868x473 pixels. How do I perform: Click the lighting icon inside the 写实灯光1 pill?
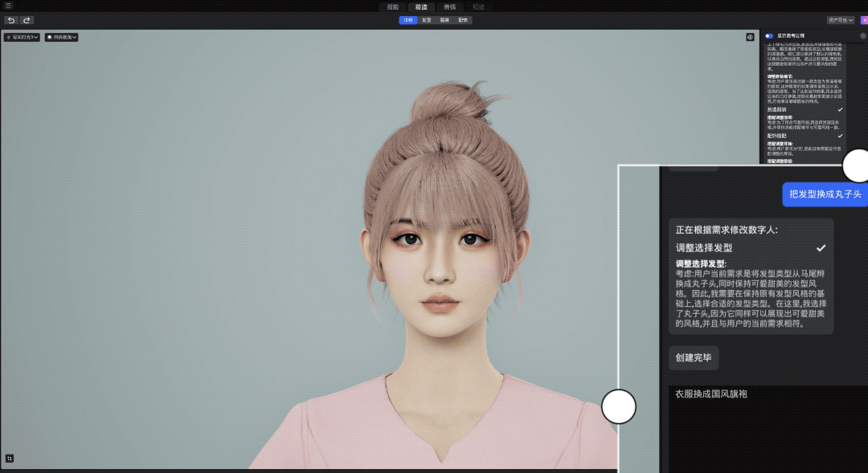click(9, 36)
